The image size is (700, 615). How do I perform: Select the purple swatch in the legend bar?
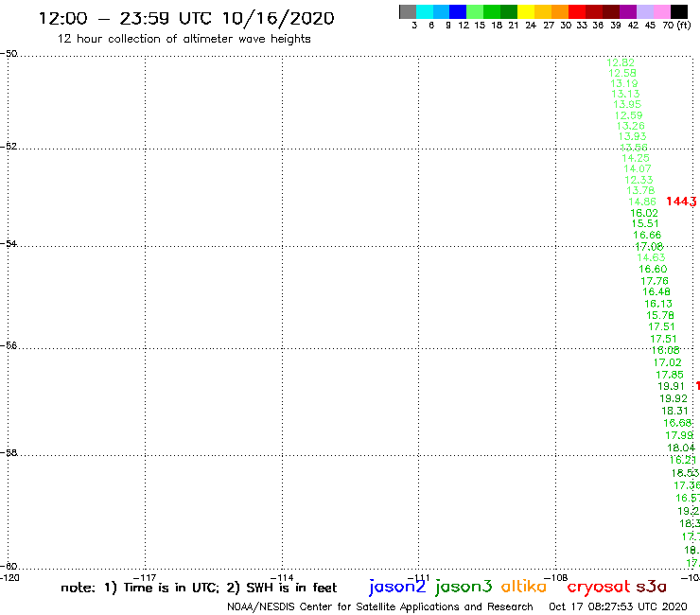coord(628,11)
